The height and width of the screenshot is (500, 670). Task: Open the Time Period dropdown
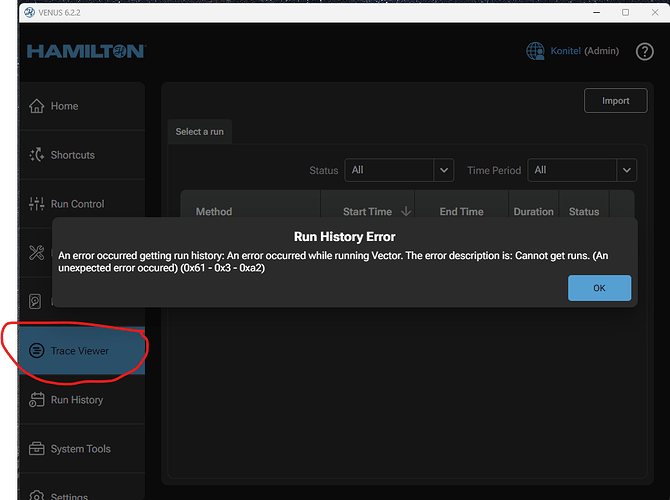(582, 170)
